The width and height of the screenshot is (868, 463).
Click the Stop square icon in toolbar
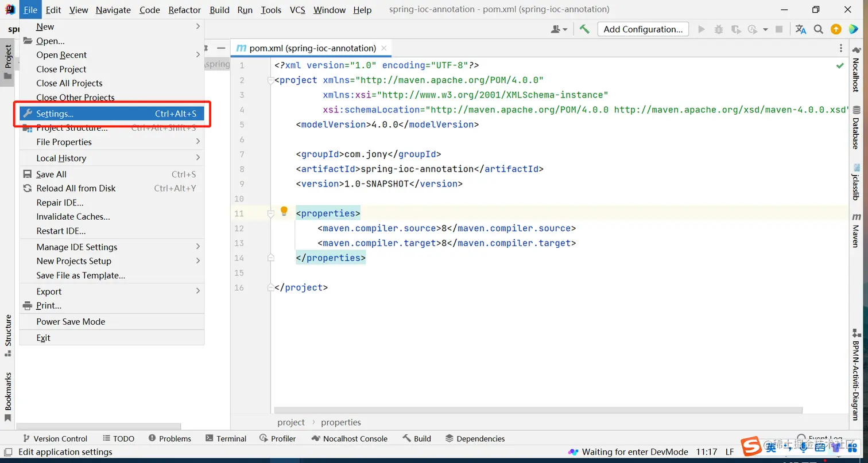click(779, 29)
